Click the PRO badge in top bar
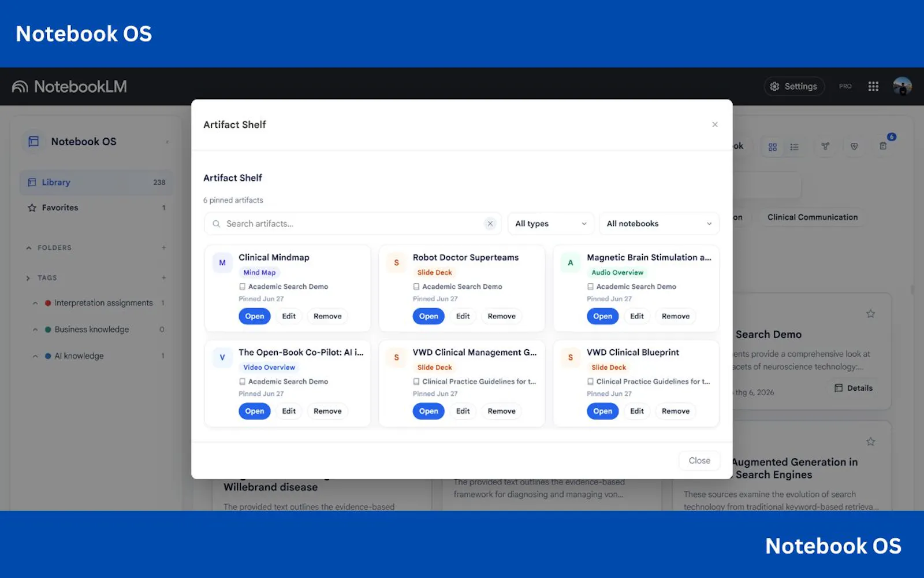This screenshot has width=924, height=578. point(845,86)
